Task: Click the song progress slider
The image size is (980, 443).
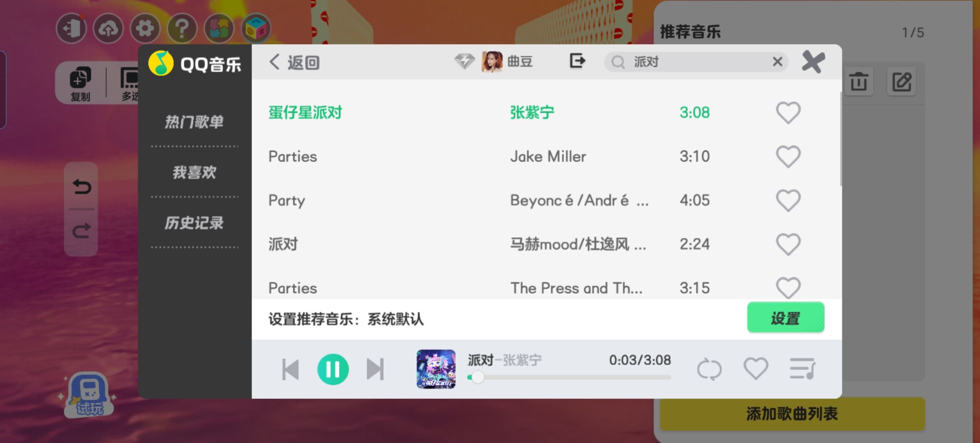Action: point(569,377)
